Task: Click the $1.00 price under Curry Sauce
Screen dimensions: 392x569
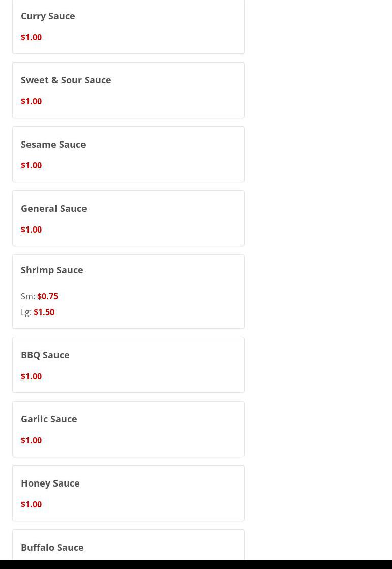Action: tap(31, 37)
